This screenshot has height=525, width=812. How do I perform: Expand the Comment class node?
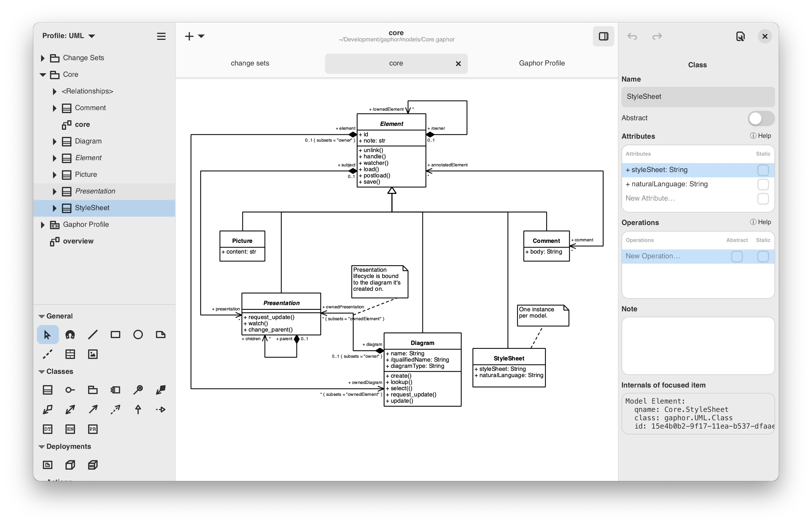click(54, 108)
